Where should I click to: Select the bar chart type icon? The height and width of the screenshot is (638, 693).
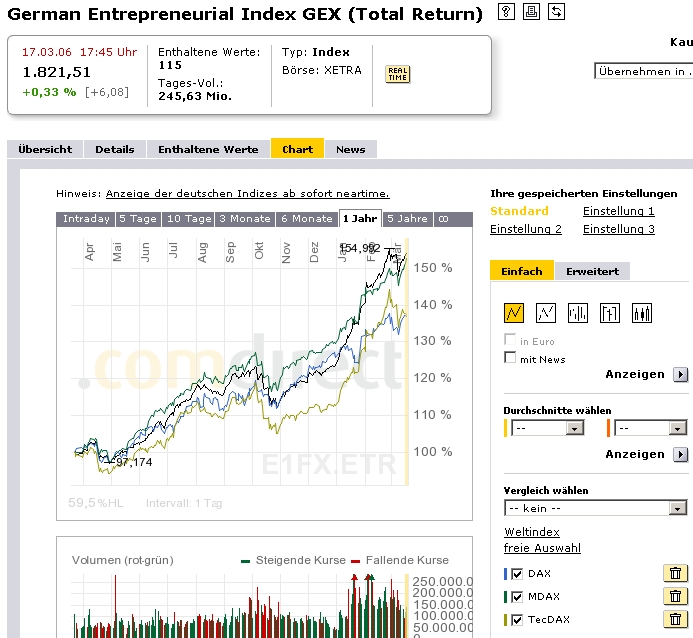click(578, 313)
